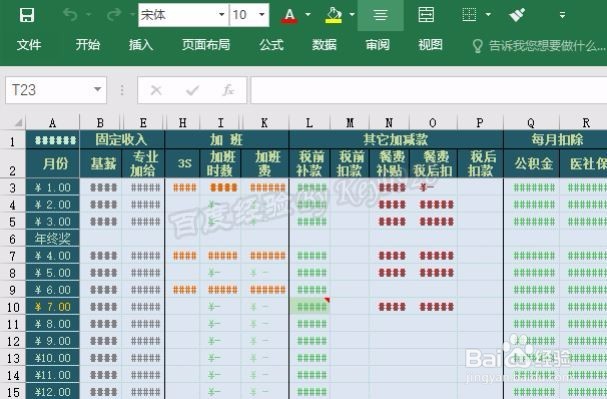Click the merge cells icon

click(426, 15)
